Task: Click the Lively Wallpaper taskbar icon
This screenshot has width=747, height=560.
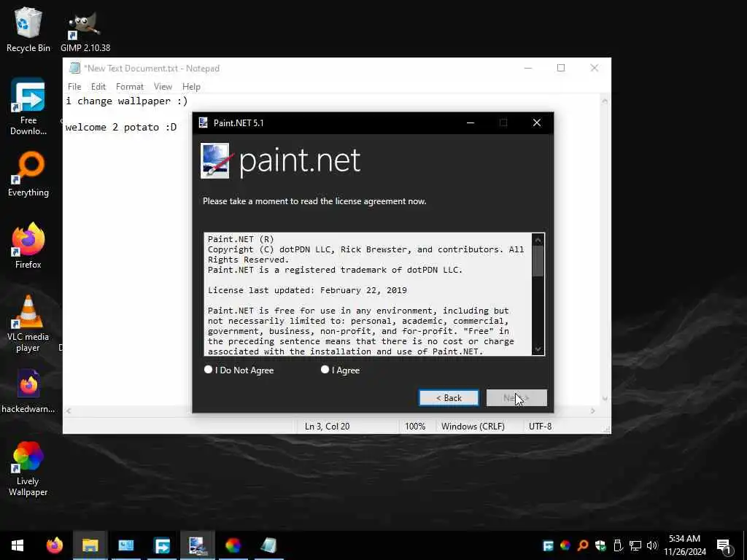Action: 233,545
